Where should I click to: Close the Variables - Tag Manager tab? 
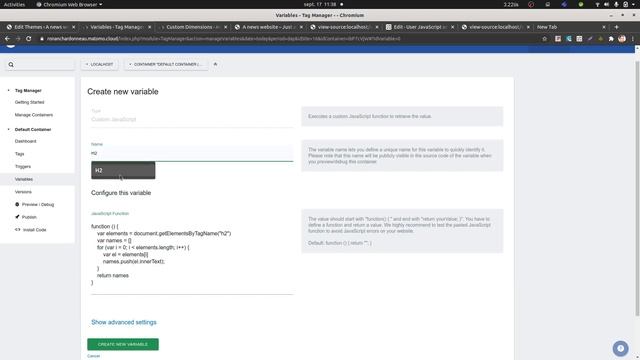[x=149, y=27]
